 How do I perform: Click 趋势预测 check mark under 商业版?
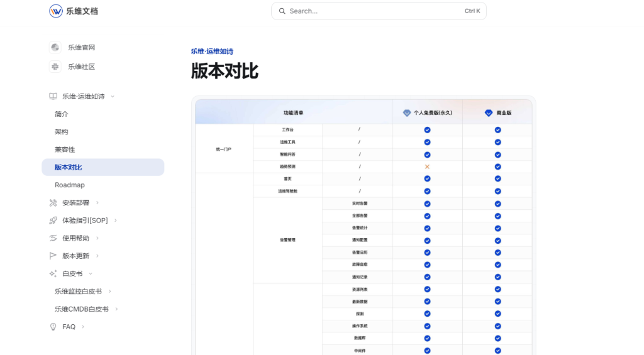coord(498,167)
